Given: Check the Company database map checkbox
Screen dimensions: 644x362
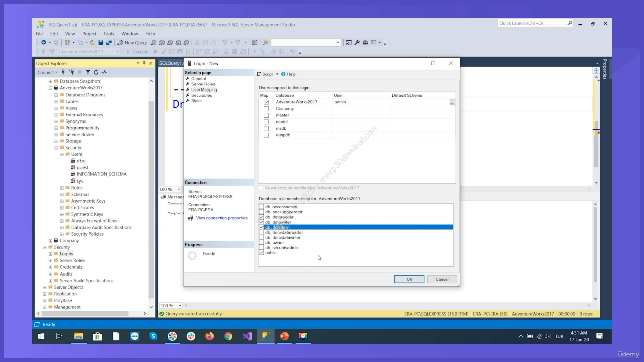Looking at the screenshot, I should coord(266,109).
